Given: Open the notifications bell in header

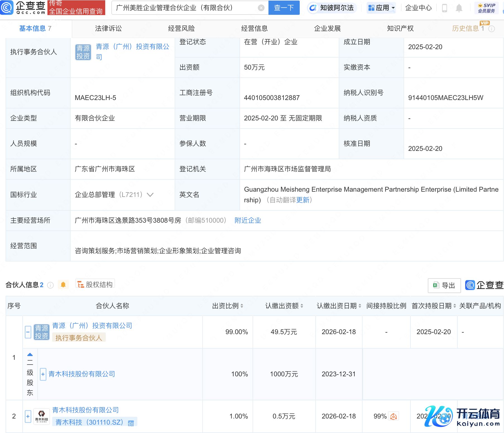Looking at the screenshot, I should (459, 8).
